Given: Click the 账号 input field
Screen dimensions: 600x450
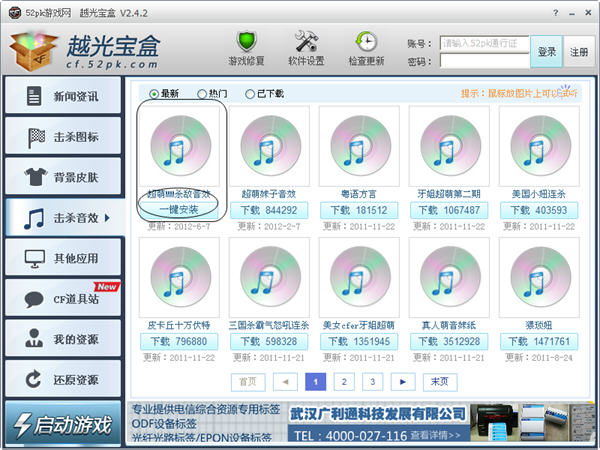Looking at the screenshot, I should pyautogui.click(x=484, y=43).
